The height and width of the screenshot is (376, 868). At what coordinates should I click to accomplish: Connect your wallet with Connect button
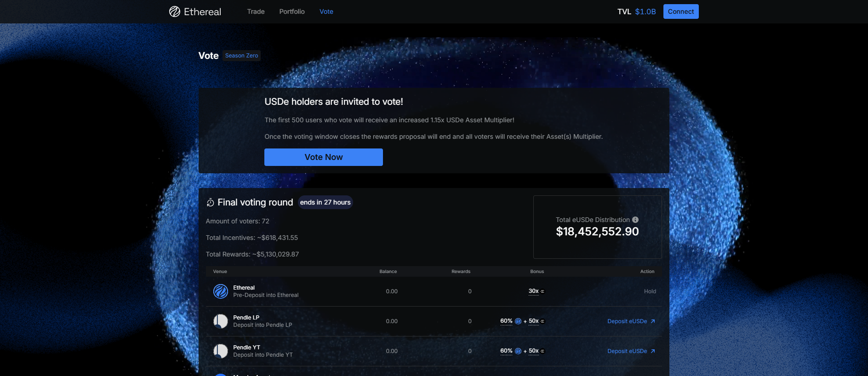click(681, 11)
